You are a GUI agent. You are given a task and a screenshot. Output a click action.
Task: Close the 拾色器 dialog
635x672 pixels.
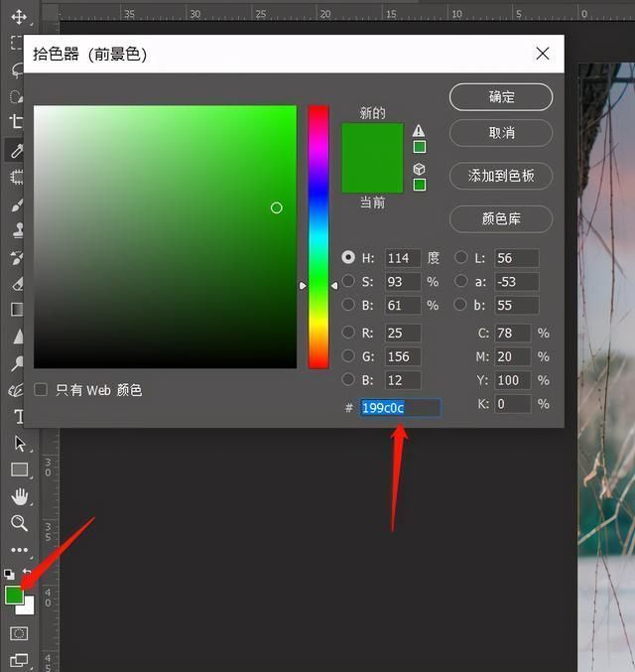[543, 54]
